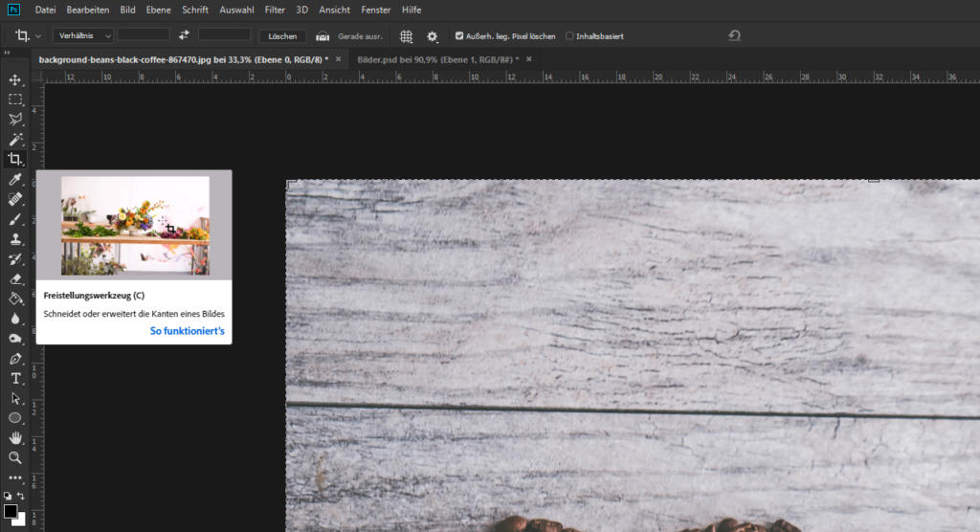Image resolution: width=980 pixels, height=532 pixels.
Task: Open the Schrift menu
Action: click(195, 10)
